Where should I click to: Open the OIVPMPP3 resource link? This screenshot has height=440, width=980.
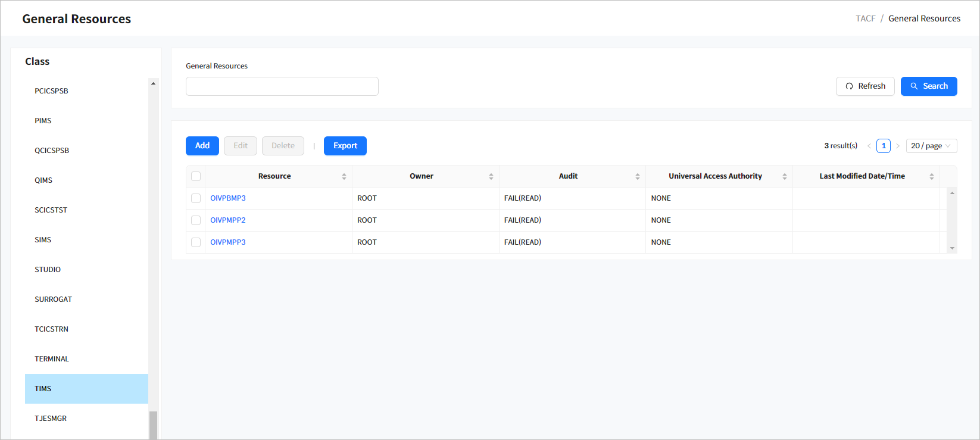(228, 242)
